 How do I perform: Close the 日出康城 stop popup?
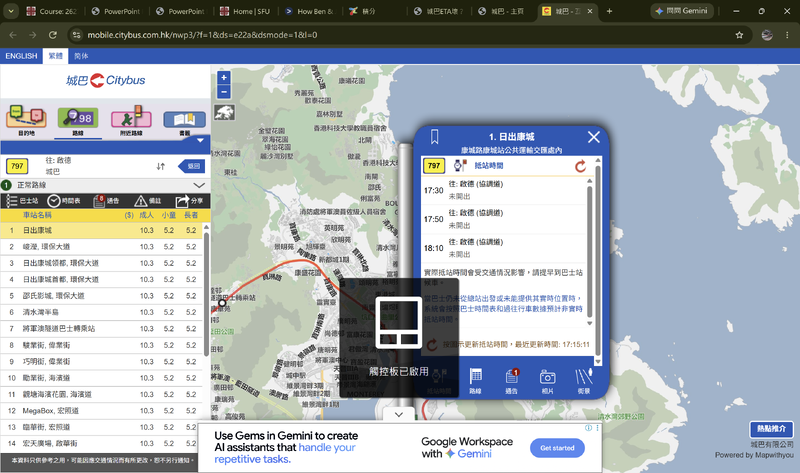pos(593,137)
